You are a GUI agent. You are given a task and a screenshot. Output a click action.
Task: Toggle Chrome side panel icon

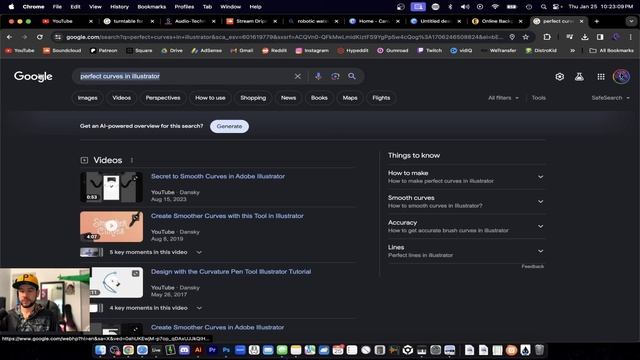click(x=600, y=37)
